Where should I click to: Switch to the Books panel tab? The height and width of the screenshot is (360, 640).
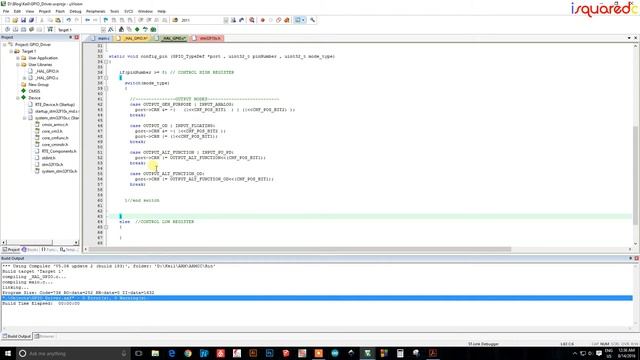click(x=30, y=249)
